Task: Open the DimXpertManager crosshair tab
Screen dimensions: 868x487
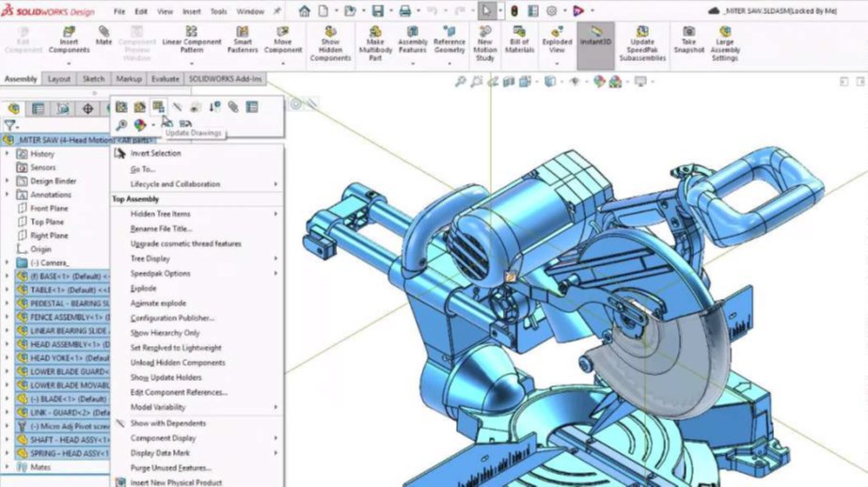Action: coord(87,108)
